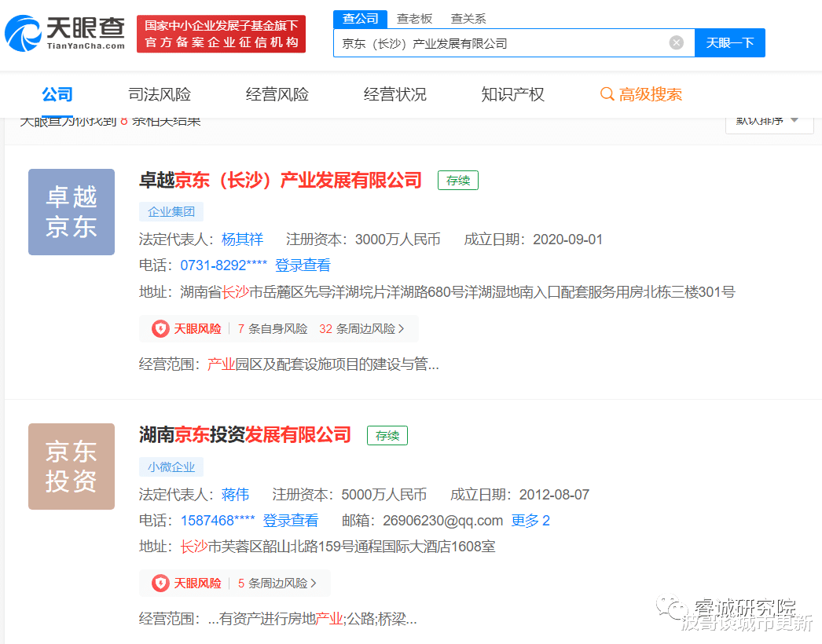Screen dimensions: 822x644
Task: Open the 经营风险 tab
Action: (x=277, y=94)
